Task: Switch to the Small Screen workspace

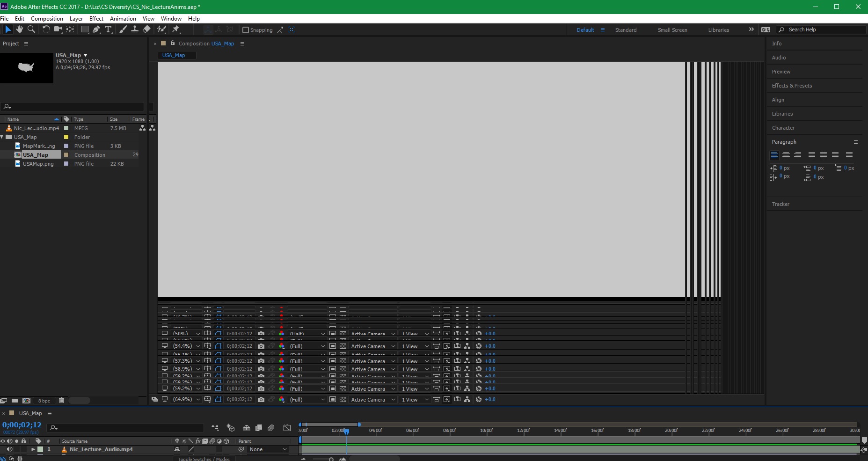Action: pos(672,30)
